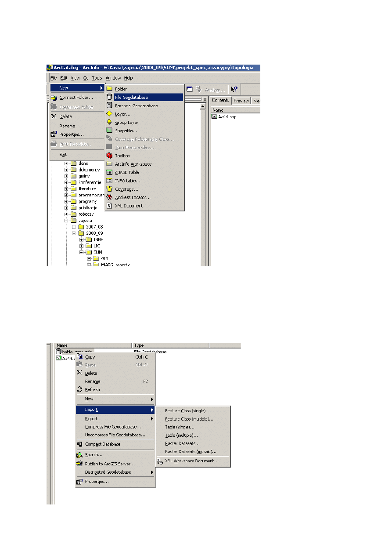Image resolution: width=392 pixels, height=555 pixels.
Task: Select the dBASE Table icon
Action: click(109, 172)
